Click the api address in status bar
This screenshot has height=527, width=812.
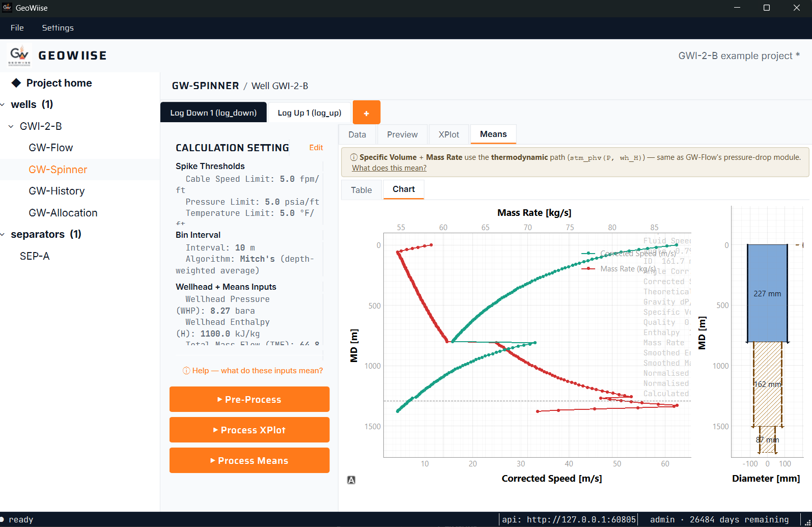(569, 519)
